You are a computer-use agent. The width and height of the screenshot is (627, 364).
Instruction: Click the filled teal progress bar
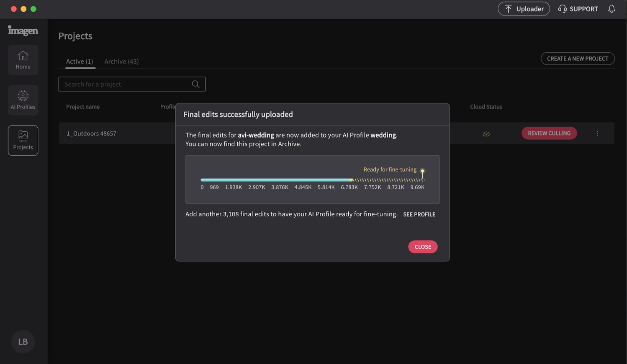point(276,180)
